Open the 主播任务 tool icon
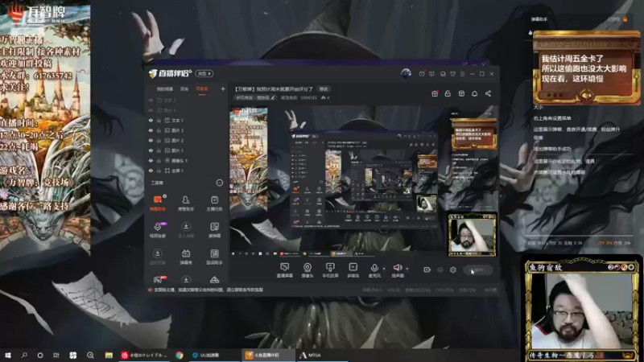The image size is (644, 362). point(214,204)
